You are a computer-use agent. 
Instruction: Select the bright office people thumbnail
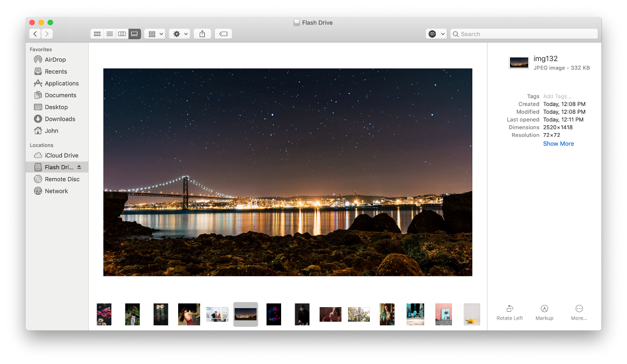click(217, 314)
